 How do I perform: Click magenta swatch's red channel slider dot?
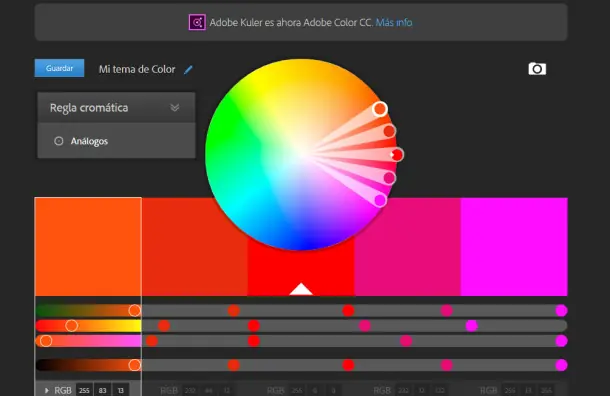point(561,310)
